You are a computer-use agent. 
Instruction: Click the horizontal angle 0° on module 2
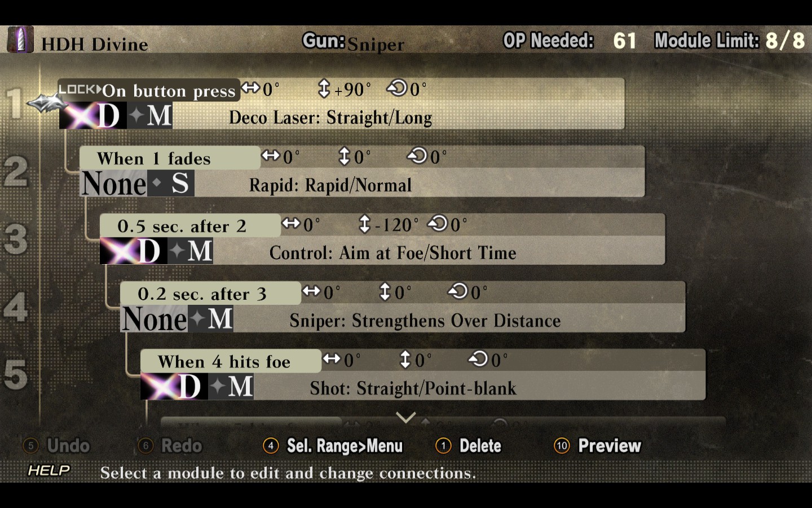coord(281,156)
